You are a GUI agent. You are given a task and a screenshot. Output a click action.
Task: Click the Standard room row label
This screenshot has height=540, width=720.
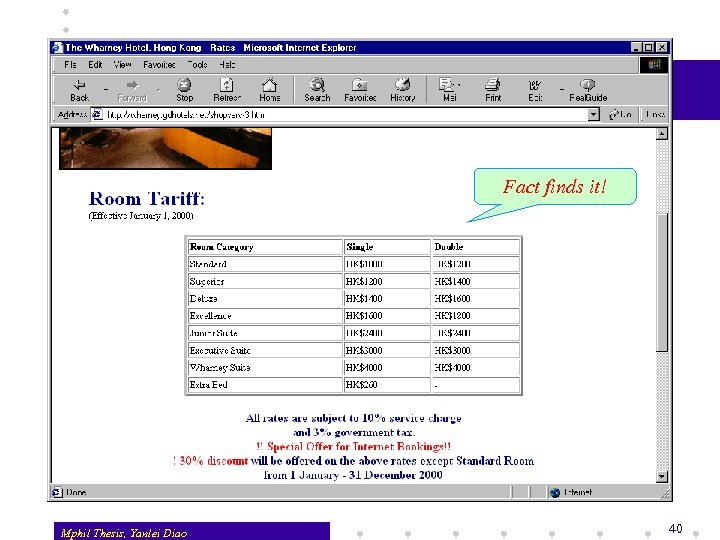pyautogui.click(x=208, y=264)
